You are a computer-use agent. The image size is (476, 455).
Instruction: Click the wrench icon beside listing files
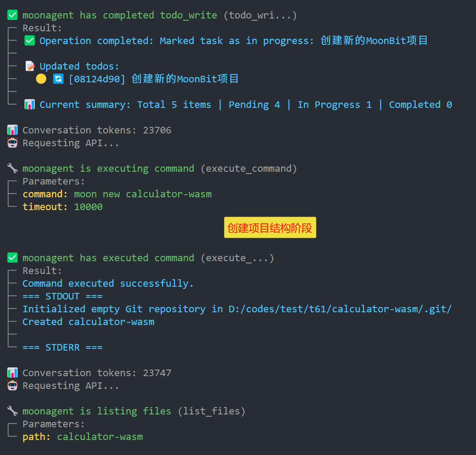tap(12, 411)
